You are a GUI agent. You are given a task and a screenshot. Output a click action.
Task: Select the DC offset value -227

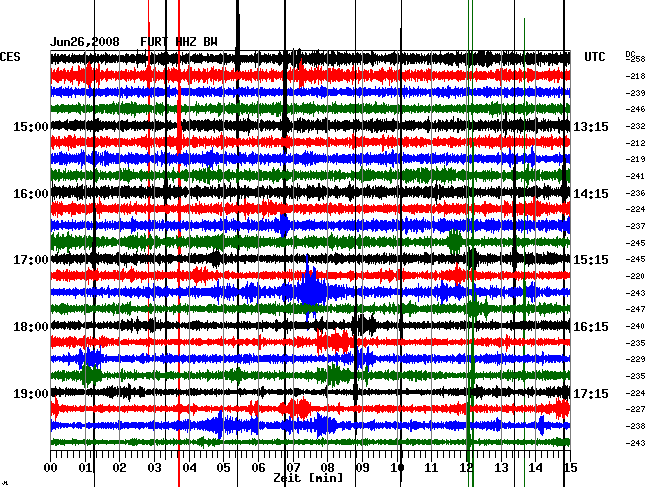pos(635,409)
